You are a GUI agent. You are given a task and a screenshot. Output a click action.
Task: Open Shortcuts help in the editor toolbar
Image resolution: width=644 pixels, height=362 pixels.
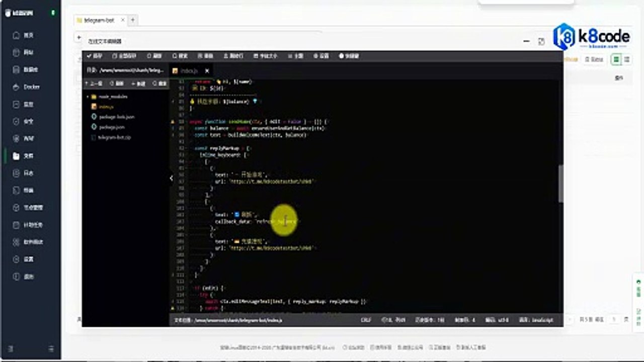[x=349, y=56]
